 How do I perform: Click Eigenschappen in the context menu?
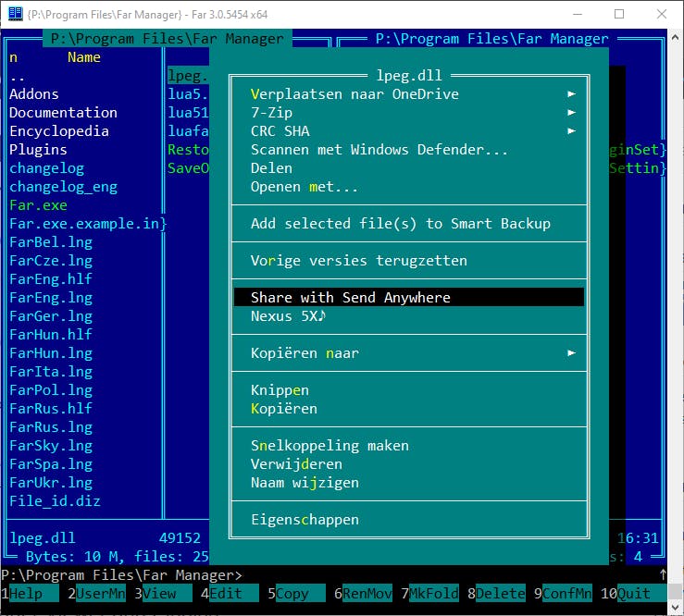click(305, 519)
